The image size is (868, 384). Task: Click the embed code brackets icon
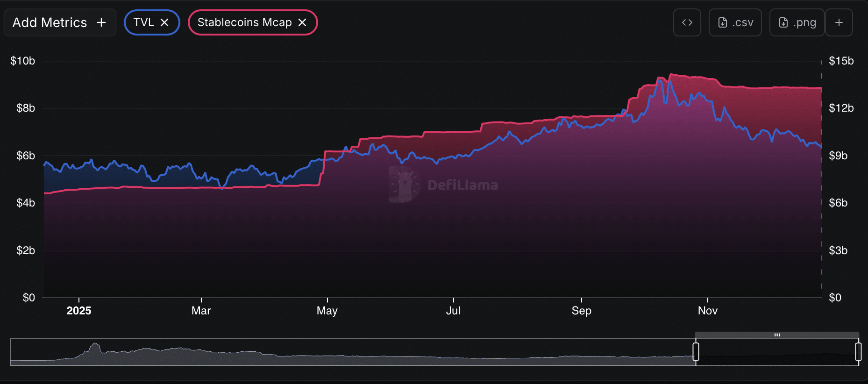pyautogui.click(x=687, y=22)
